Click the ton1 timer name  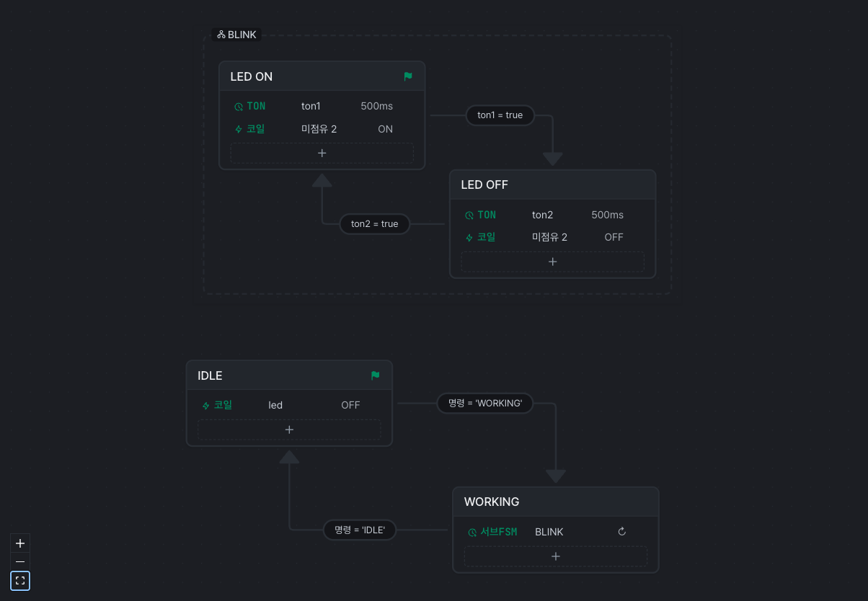311,106
